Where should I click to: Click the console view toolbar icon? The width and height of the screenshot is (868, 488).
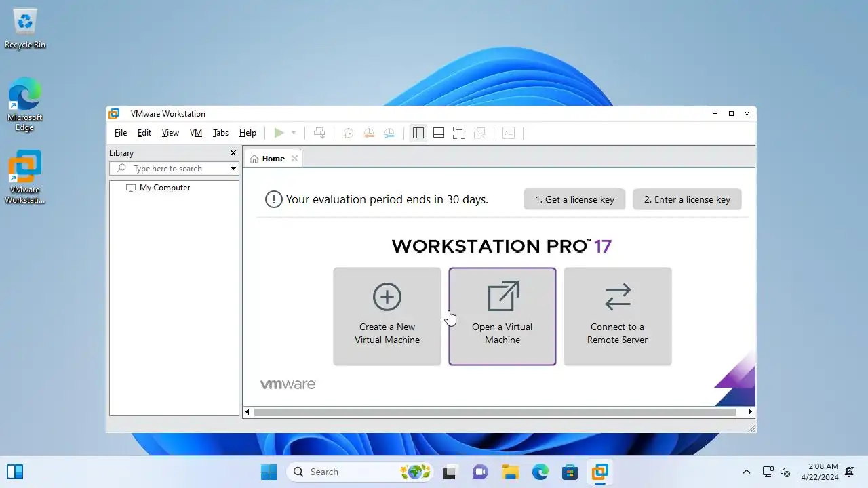(x=509, y=133)
